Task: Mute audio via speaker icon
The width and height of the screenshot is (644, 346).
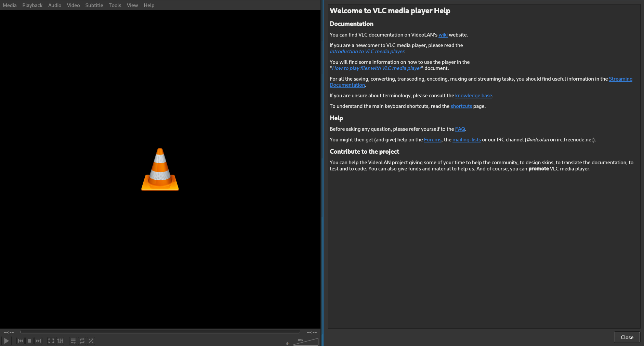Action: tap(288, 343)
